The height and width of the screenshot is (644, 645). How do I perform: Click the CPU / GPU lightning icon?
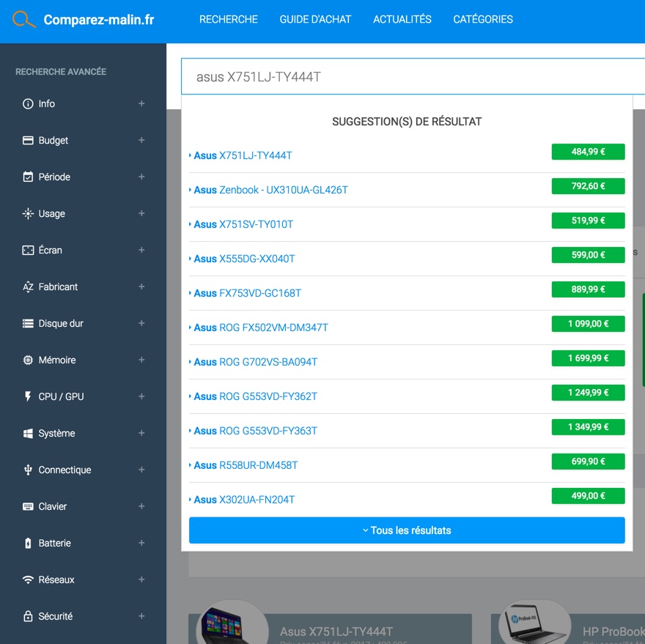(28, 397)
